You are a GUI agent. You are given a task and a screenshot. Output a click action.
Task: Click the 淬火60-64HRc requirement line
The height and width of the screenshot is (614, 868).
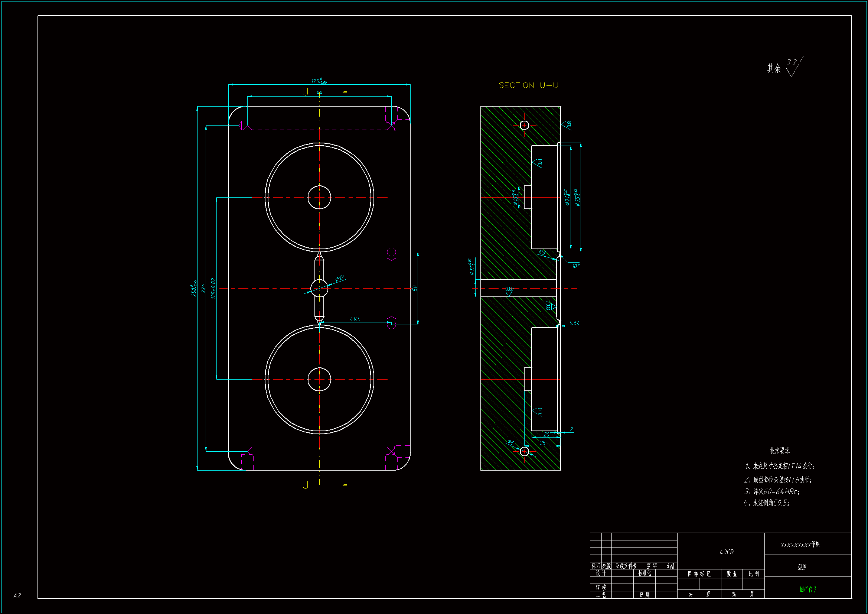772,491
